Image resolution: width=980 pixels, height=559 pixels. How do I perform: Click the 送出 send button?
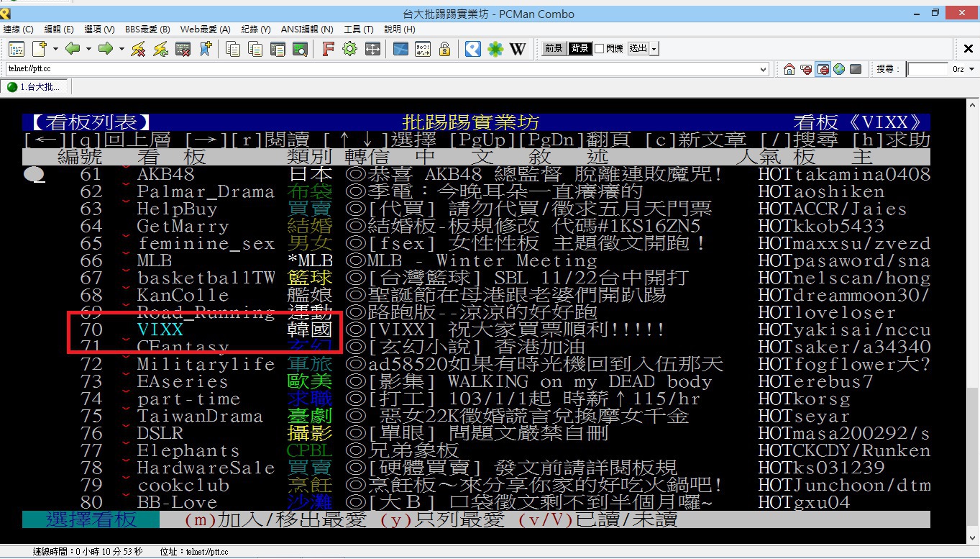pyautogui.click(x=638, y=49)
